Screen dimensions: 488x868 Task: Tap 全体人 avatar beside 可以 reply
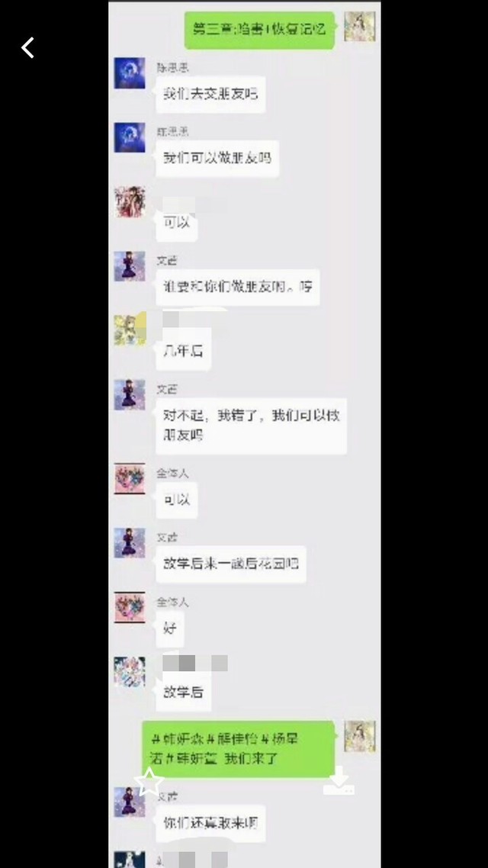pyautogui.click(x=130, y=479)
